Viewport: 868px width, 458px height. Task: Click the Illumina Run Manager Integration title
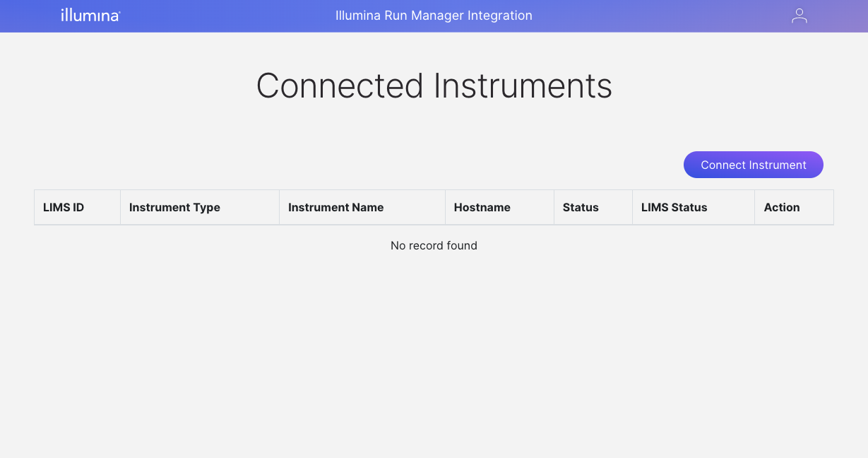point(434,16)
